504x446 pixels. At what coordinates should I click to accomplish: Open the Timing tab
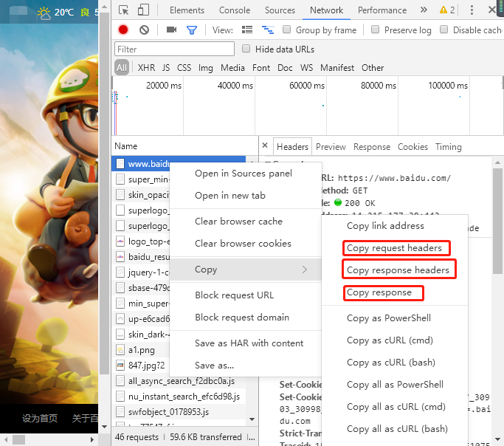tap(449, 147)
